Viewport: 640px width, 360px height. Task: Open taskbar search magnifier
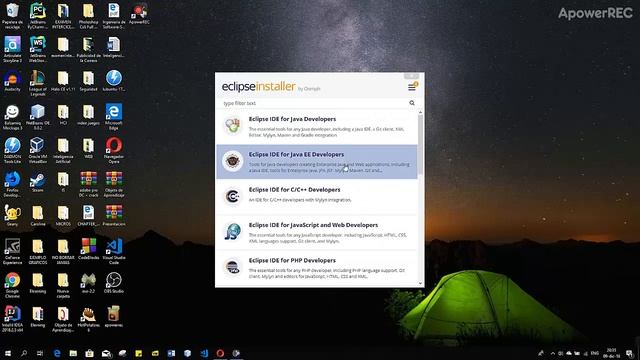(x=24, y=353)
